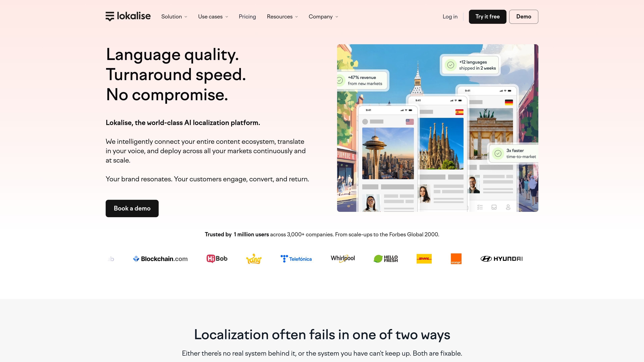Expand the Company dropdown menu

tap(323, 16)
